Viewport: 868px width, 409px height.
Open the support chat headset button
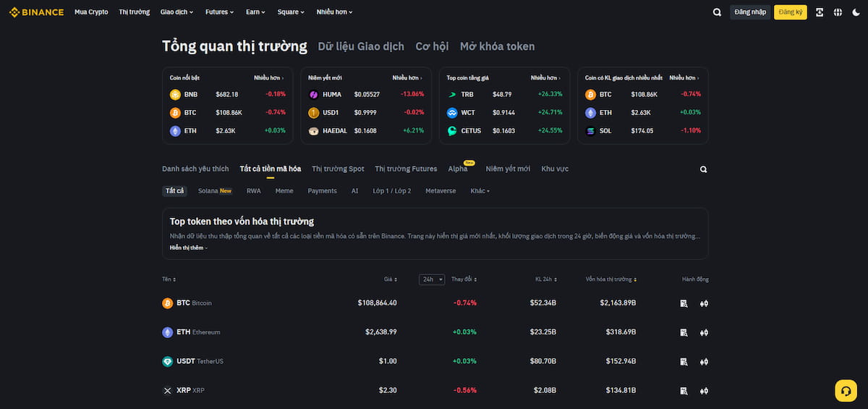click(x=846, y=391)
